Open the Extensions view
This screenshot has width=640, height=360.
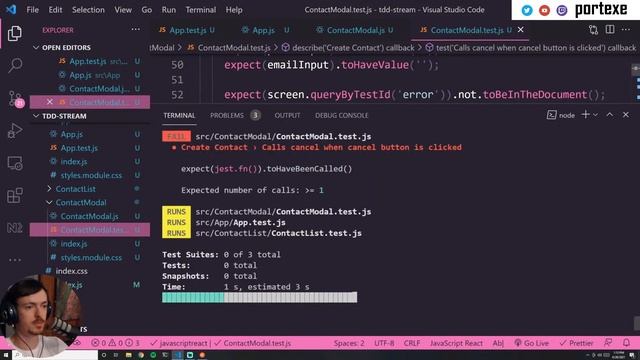pyautogui.click(x=15, y=195)
